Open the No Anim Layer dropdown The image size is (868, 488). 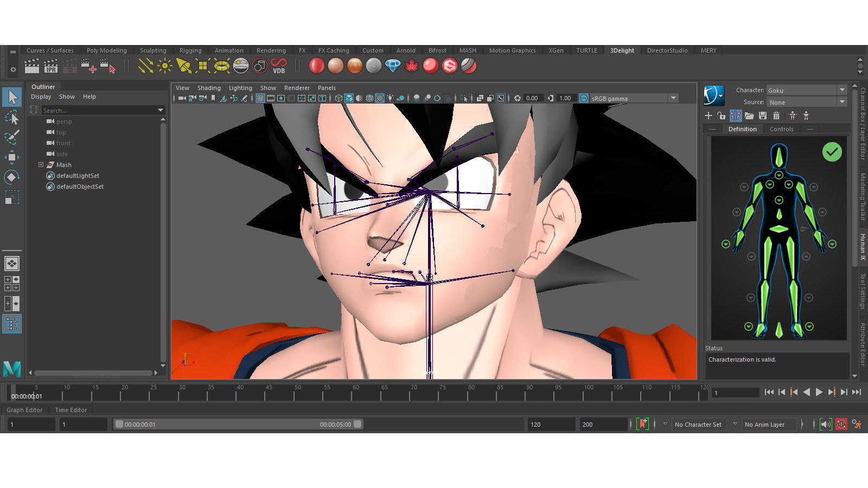click(770, 425)
